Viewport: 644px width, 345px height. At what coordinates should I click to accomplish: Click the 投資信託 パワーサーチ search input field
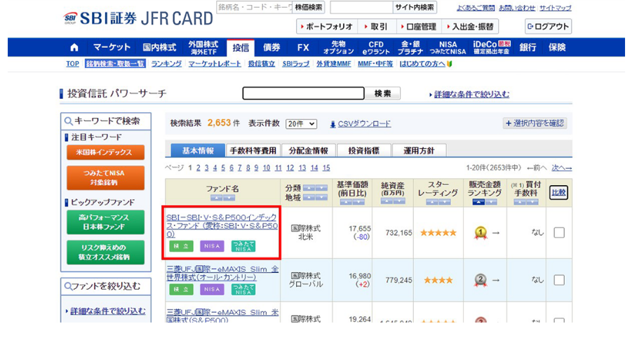click(303, 93)
